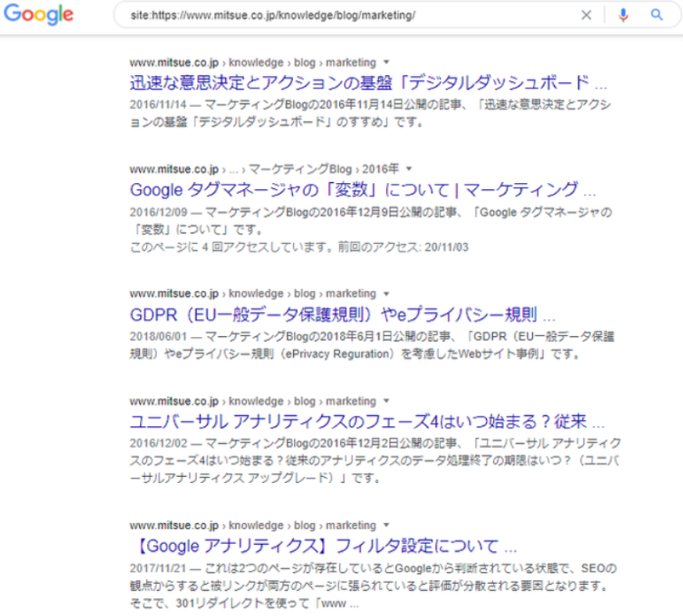The image size is (683, 616).
Task: Clear the search query with X icon
Action: pyautogui.click(x=586, y=16)
